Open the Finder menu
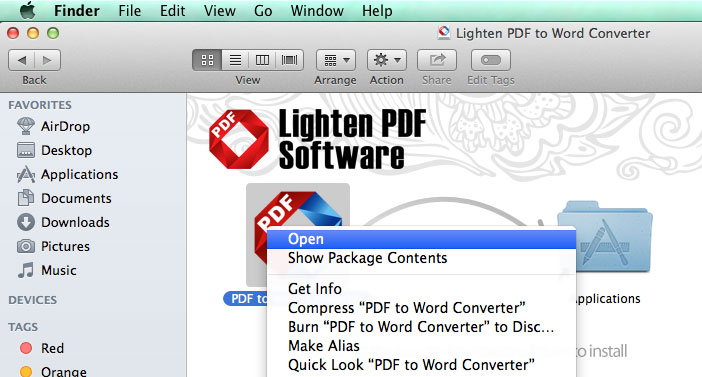 [77, 10]
